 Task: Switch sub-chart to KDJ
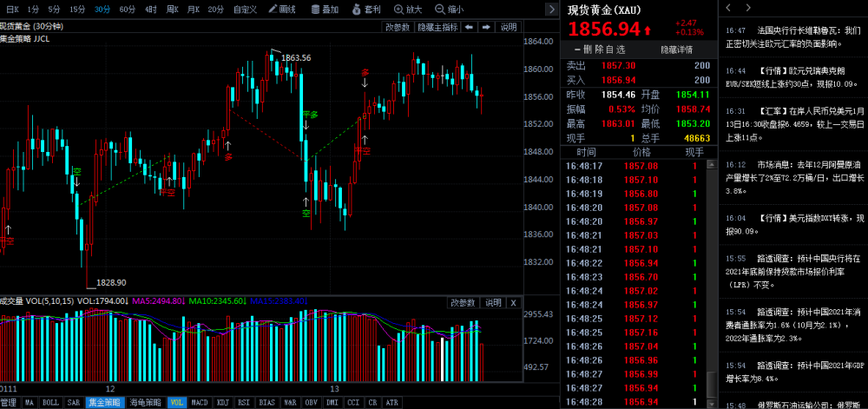(x=223, y=402)
